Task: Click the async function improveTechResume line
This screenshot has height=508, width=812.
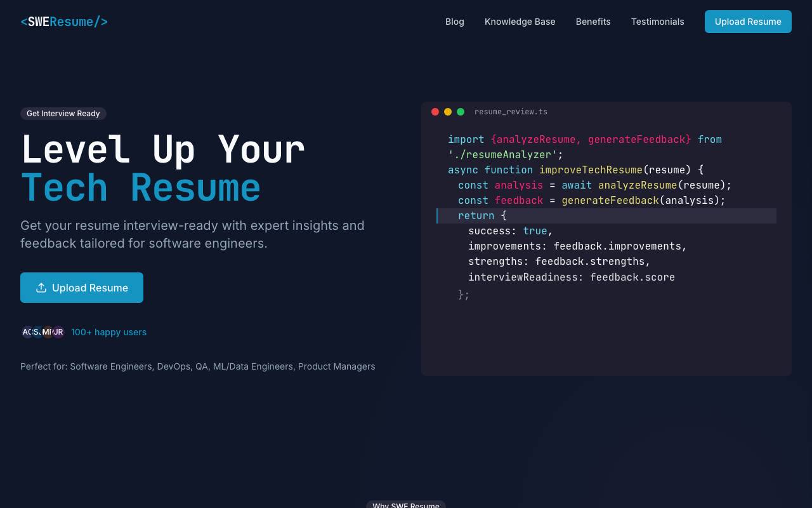Action: tap(575, 170)
